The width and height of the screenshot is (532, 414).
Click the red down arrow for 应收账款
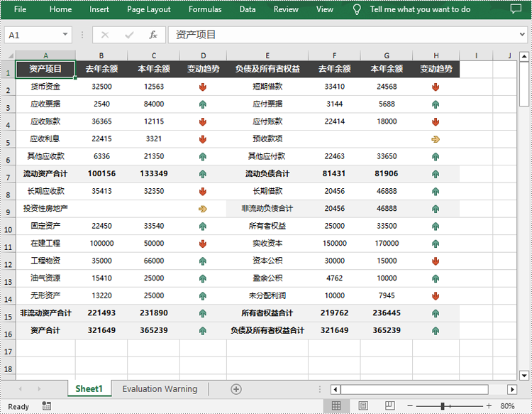203,121
